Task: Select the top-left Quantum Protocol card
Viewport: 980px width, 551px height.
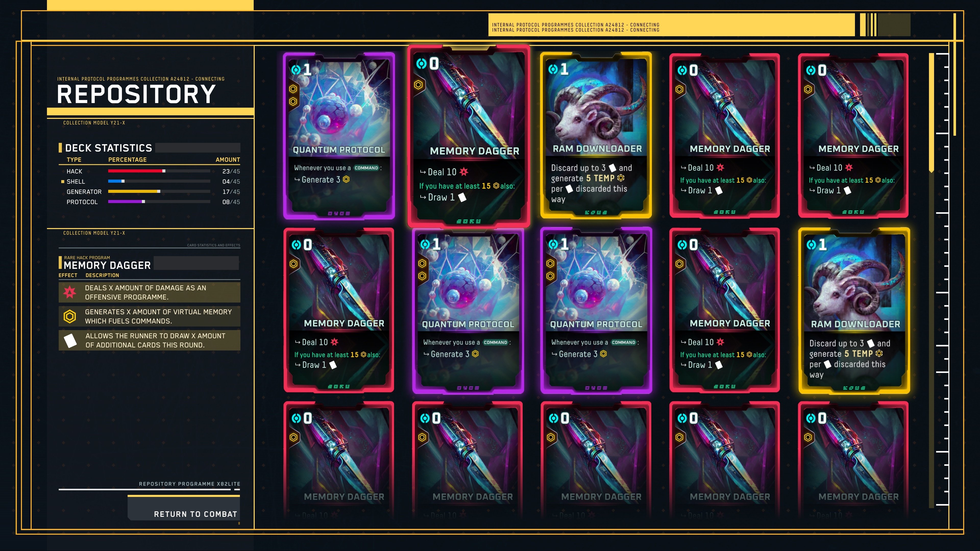Action: pos(339,136)
